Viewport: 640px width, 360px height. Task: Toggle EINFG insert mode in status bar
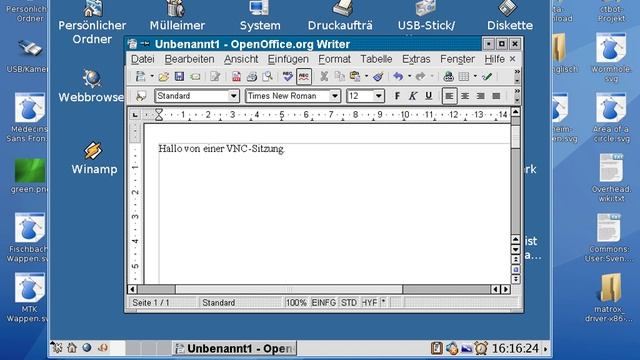click(324, 303)
